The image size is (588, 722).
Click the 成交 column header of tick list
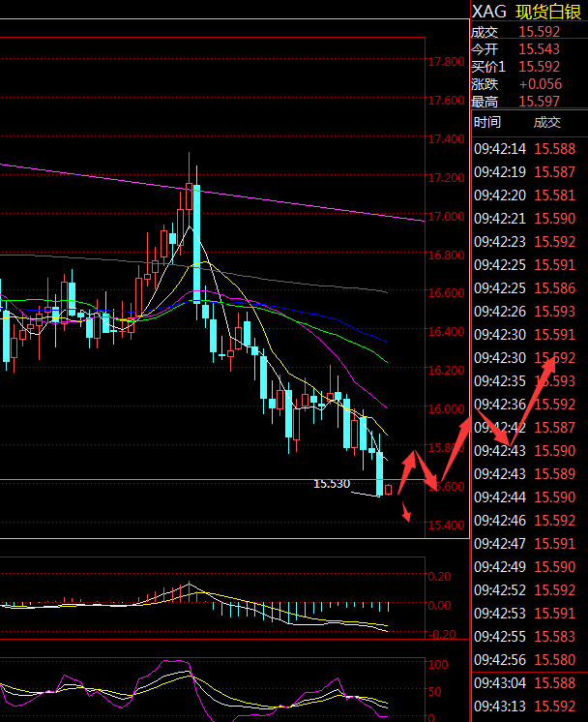coord(547,123)
